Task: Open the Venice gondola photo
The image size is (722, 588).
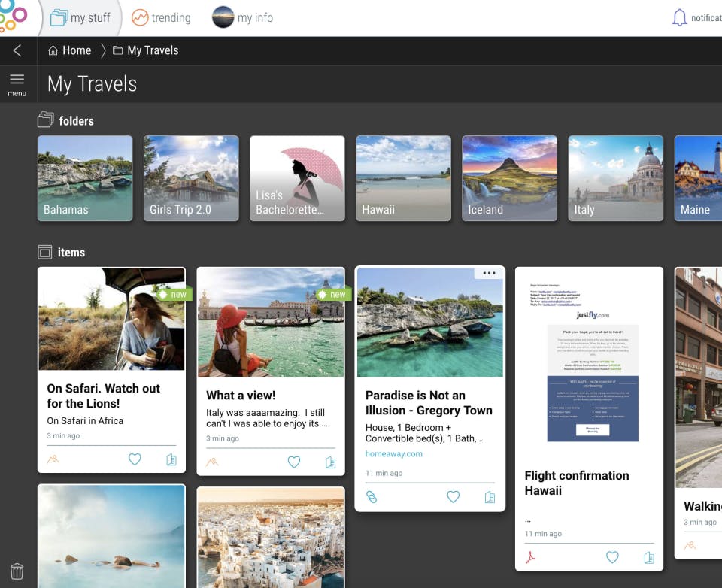Action: click(x=271, y=323)
